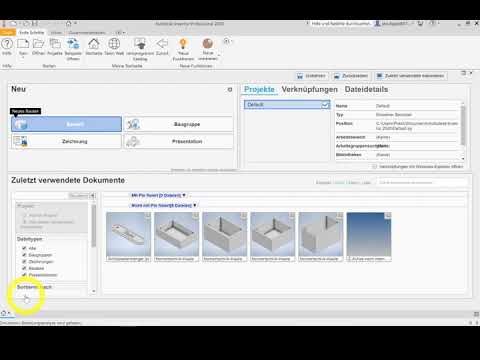Open Team Web globe icon
The width and height of the screenshot is (480, 360).
tap(114, 44)
